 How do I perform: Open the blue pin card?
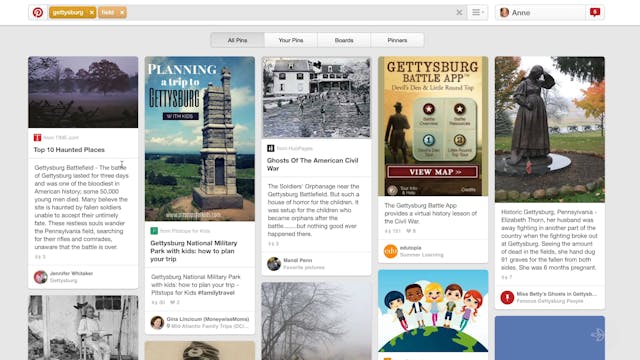click(x=550, y=338)
